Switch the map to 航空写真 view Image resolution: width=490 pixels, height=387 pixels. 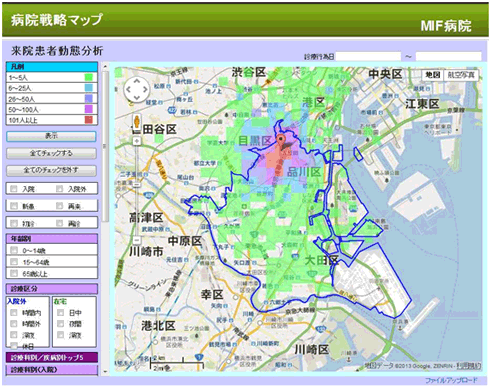click(x=461, y=75)
